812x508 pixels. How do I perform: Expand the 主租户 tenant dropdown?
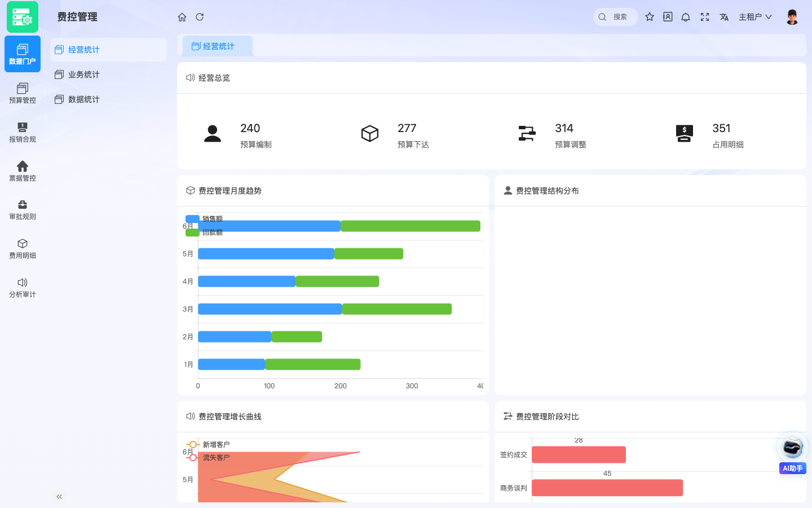[755, 17]
